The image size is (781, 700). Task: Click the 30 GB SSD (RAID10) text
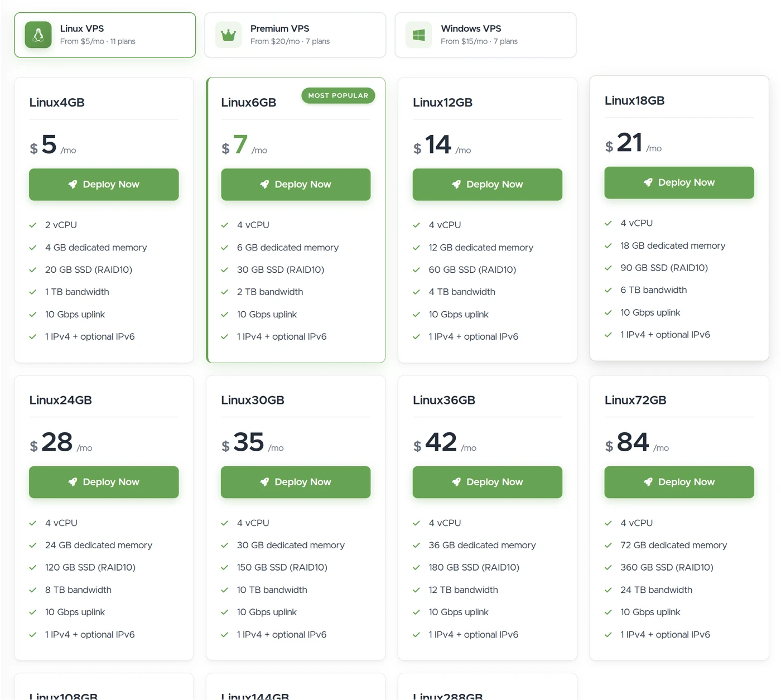(281, 270)
